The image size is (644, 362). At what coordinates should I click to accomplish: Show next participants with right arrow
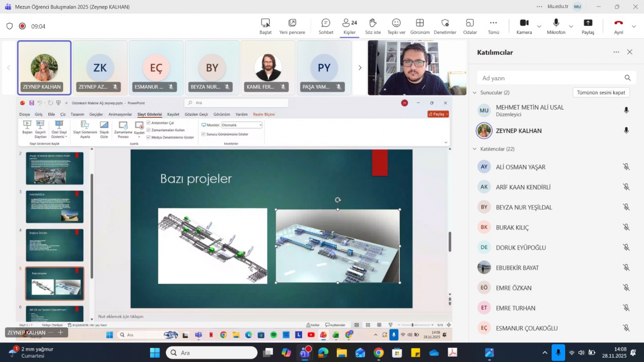point(360,68)
